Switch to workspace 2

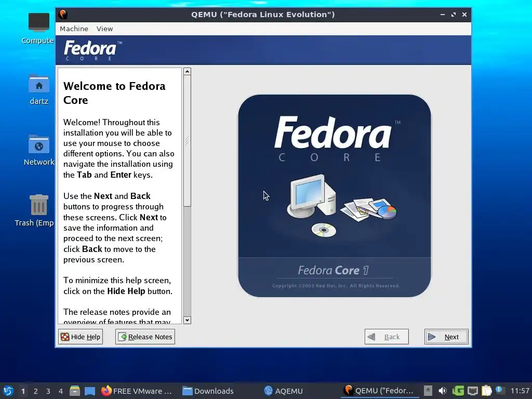[36, 391]
